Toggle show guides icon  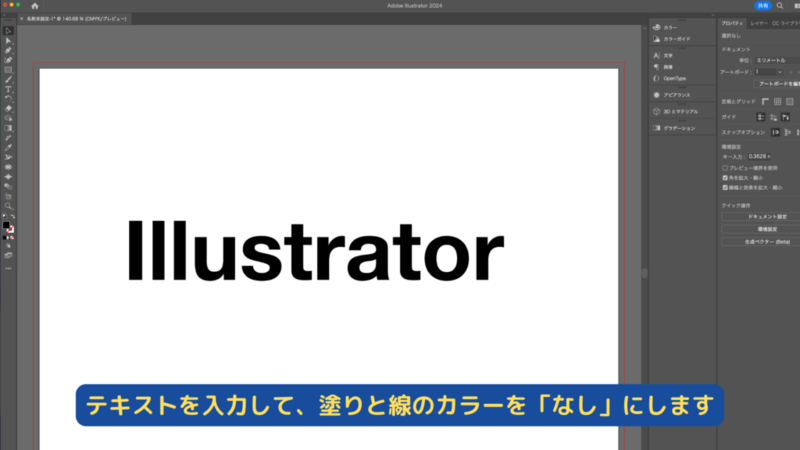click(x=761, y=117)
